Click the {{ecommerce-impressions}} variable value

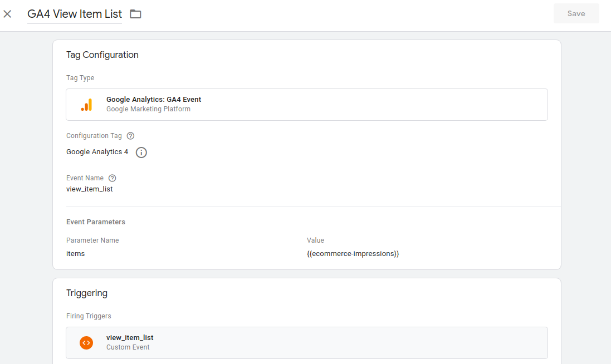point(353,254)
